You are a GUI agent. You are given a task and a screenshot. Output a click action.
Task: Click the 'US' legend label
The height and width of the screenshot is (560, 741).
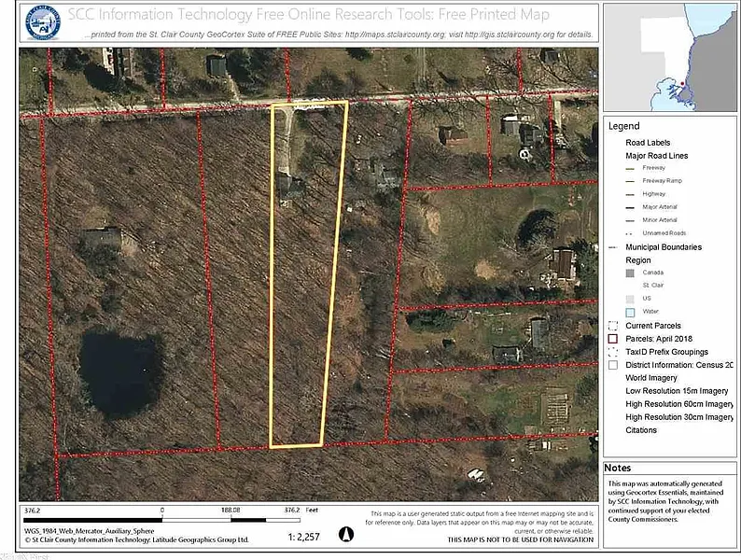point(647,298)
